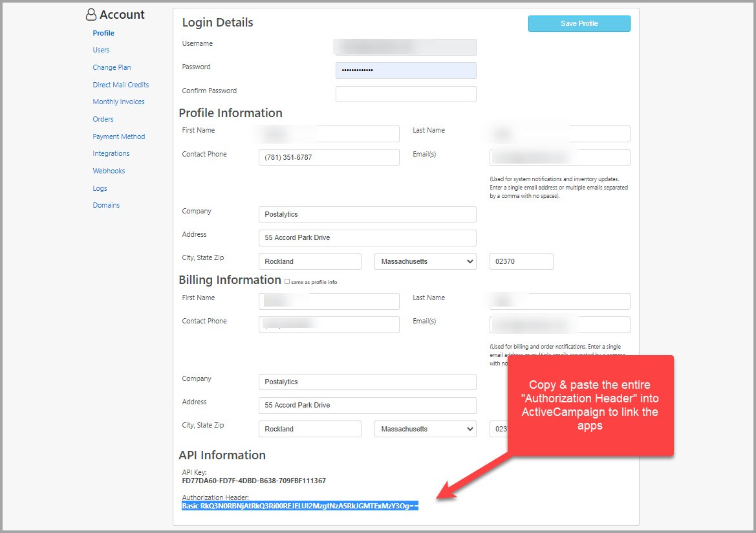Open the Profile page link
This screenshot has width=756, height=533.
pos(103,33)
